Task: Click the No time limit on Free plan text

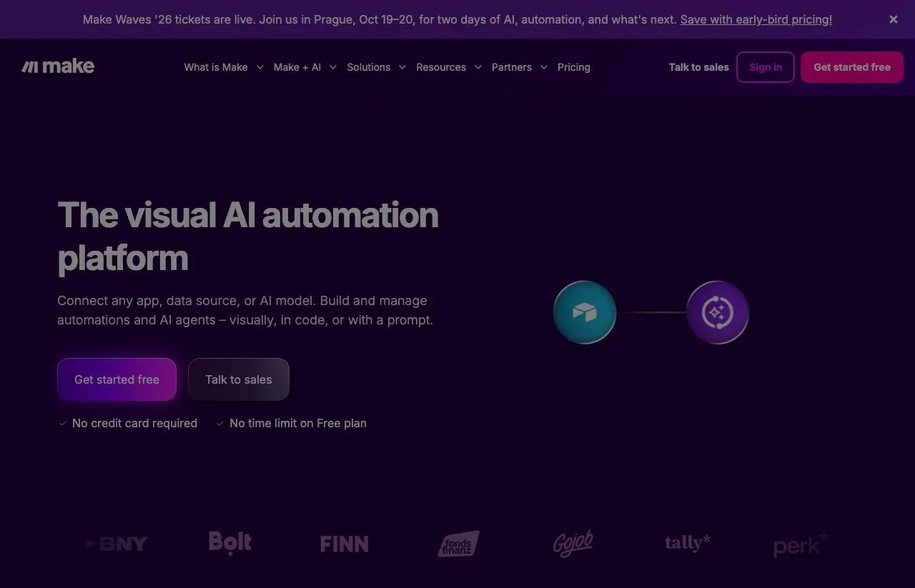Action: pyautogui.click(x=298, y=423)
